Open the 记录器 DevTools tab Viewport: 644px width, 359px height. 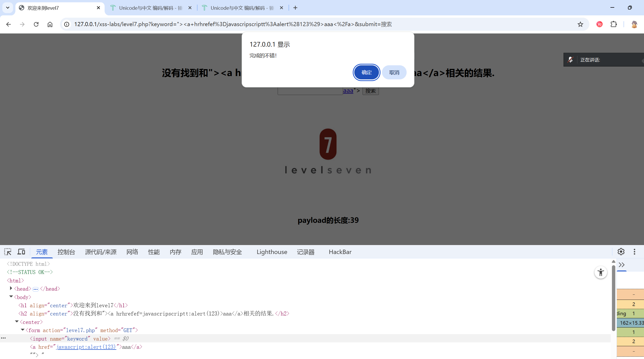click(306, 252)
